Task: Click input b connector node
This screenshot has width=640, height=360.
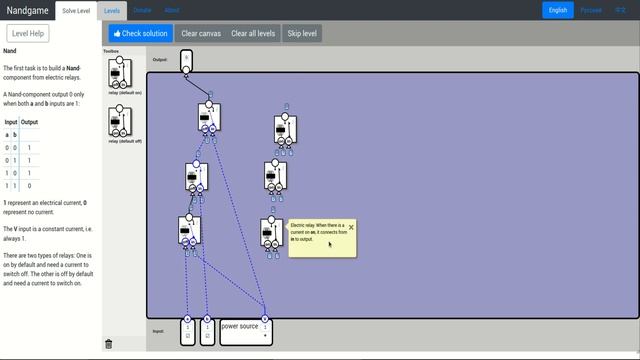Action: coord(207,319)
